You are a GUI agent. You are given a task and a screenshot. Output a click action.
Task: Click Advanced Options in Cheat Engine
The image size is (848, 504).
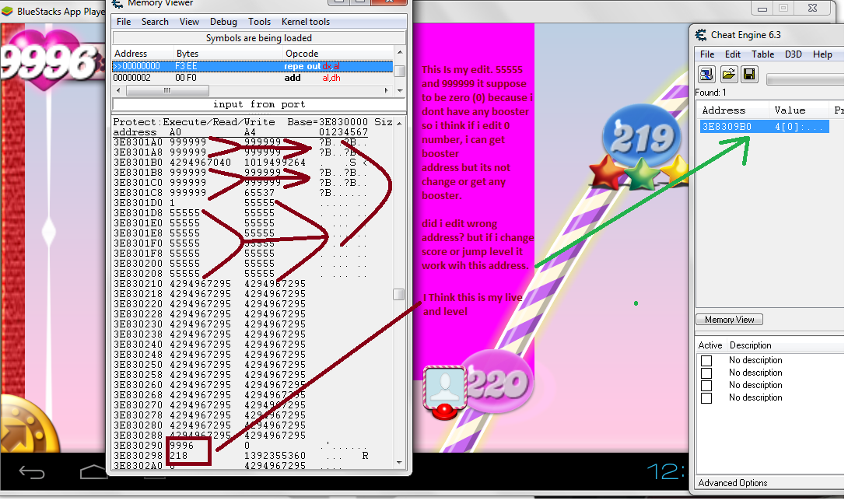point(733,483)
